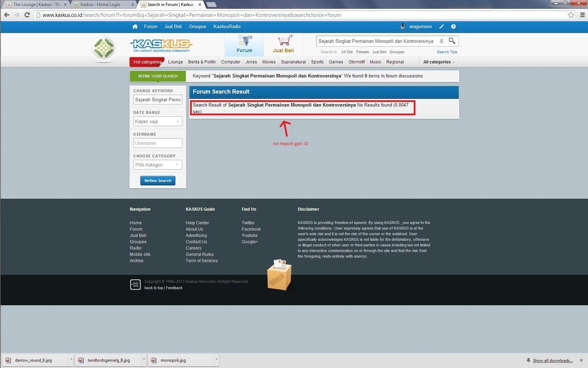Focus the Username input field

point(158,143)
